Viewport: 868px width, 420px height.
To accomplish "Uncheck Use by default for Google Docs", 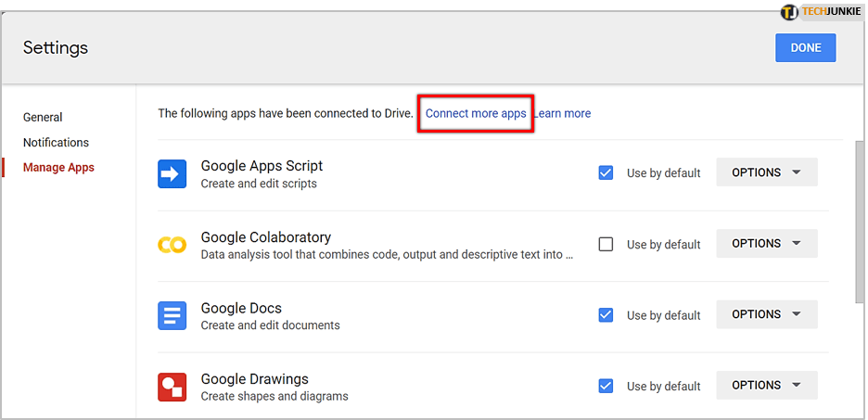I will [x=606, y=315].
